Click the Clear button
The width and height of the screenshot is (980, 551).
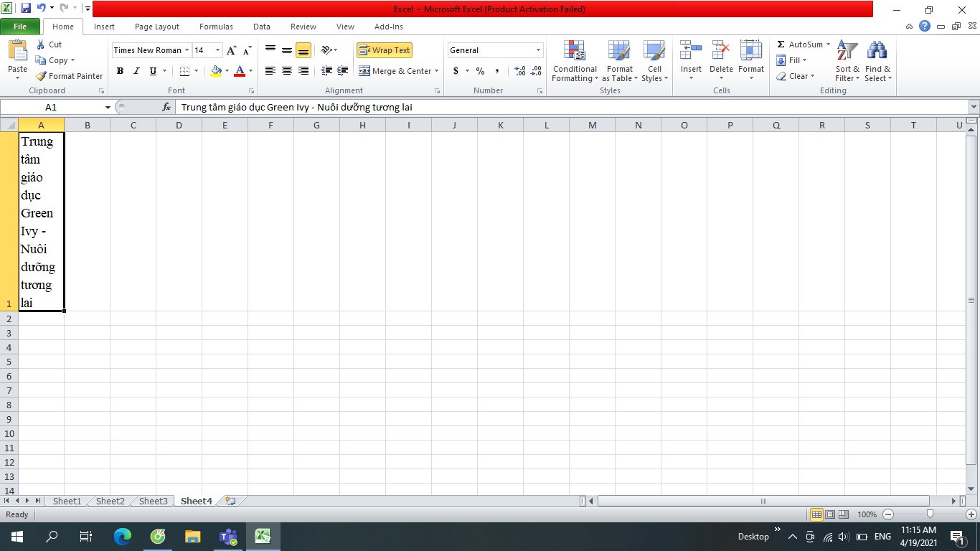[796, 76]
